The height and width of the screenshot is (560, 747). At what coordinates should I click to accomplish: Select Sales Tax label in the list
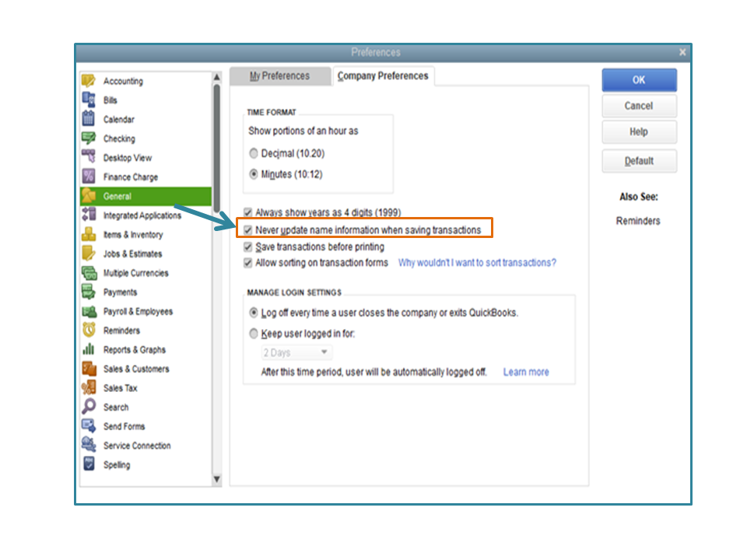click(x=120, y=387)
